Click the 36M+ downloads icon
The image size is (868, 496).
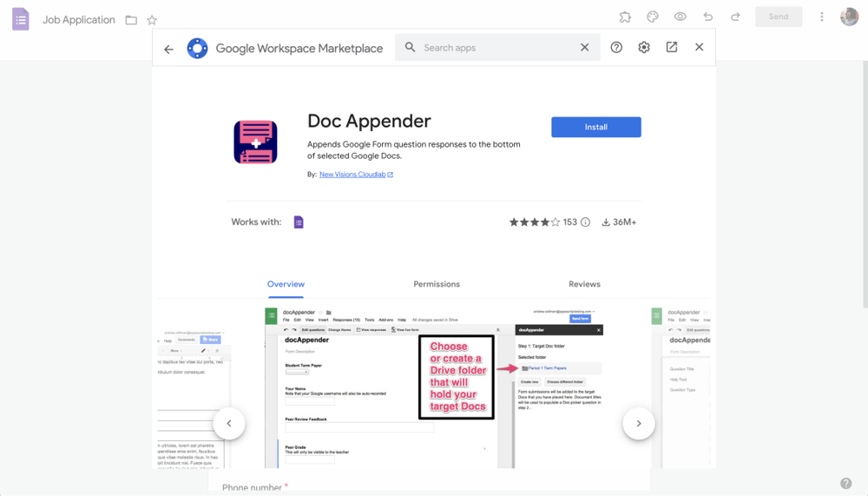click(606, 222)
